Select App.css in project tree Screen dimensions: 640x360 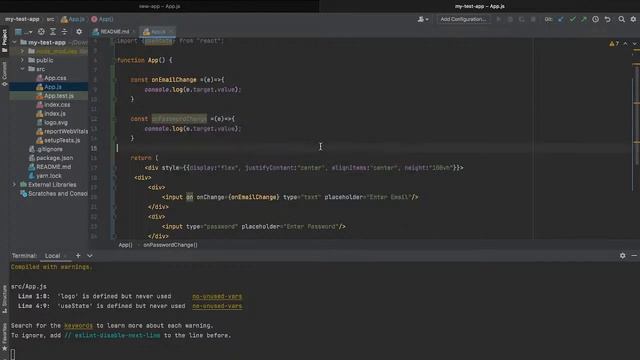pos(51,78)
